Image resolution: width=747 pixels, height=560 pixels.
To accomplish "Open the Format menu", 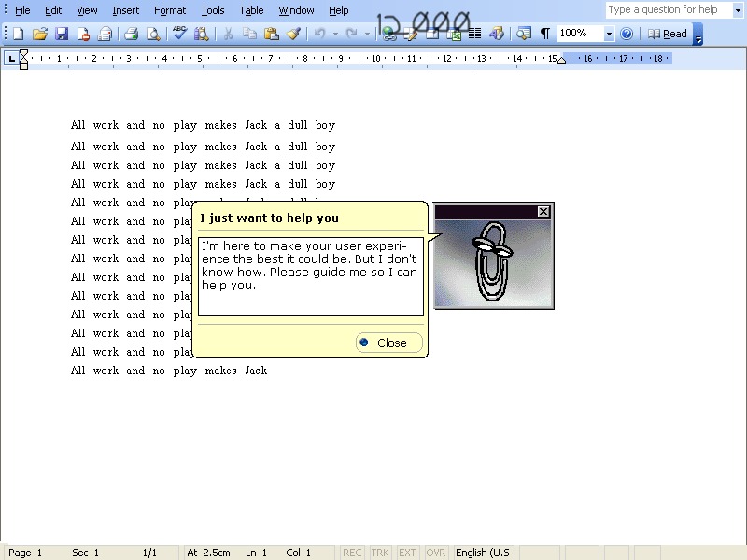I will [x=170, y=10].
